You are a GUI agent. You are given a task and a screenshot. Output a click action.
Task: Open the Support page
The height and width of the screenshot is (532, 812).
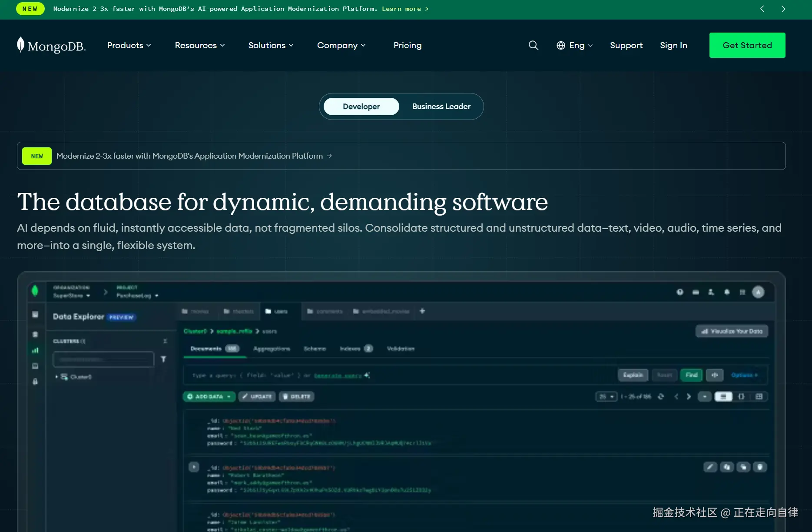626,45
